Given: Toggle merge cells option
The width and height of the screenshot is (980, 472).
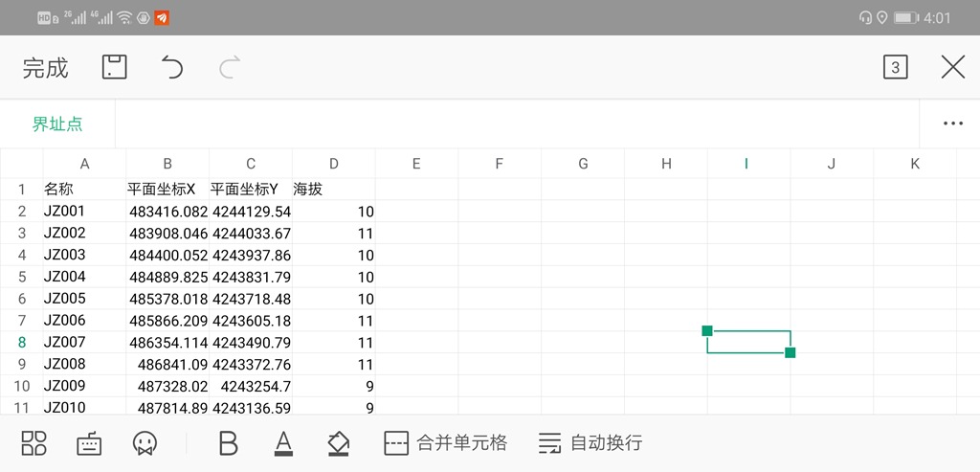Looking at the screenshot, I should coord(445,442).
